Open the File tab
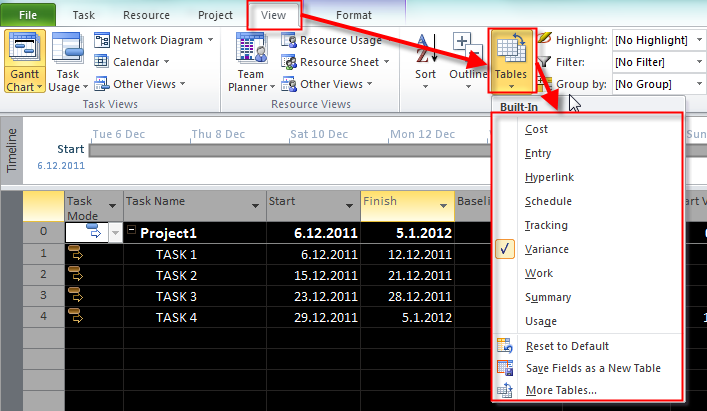Viewport: 707px width, 411px height. click(28, 15)
